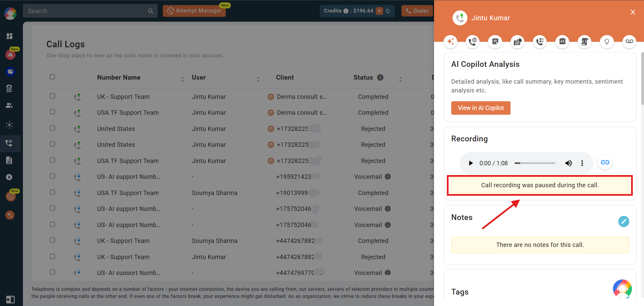Click outgoing call icon on first UK row

(x=78, y=97)
